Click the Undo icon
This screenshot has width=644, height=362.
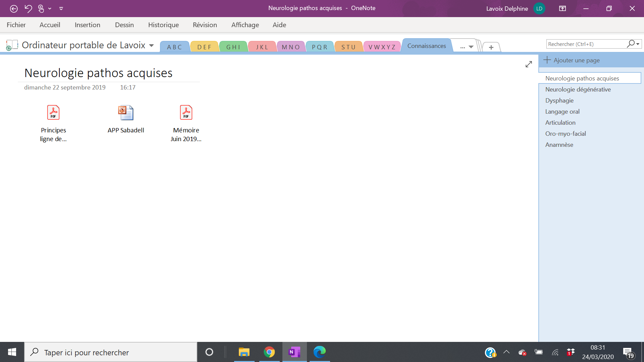click(28, 9)
